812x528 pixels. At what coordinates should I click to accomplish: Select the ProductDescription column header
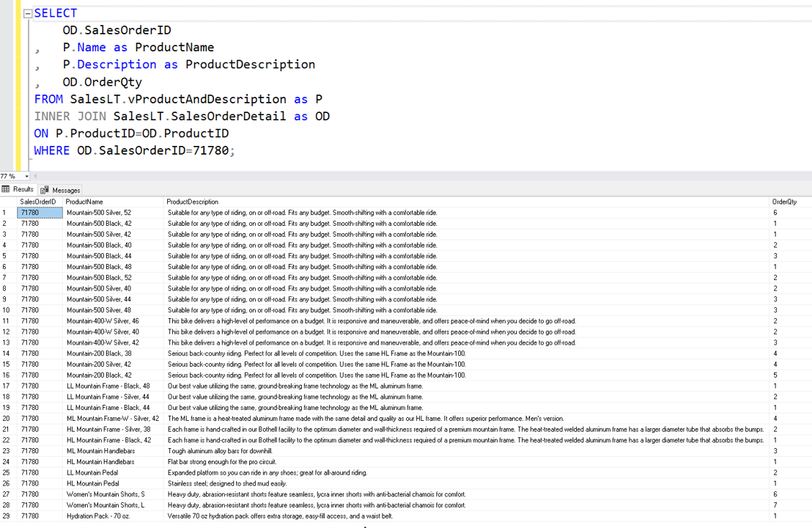(192, 202)
